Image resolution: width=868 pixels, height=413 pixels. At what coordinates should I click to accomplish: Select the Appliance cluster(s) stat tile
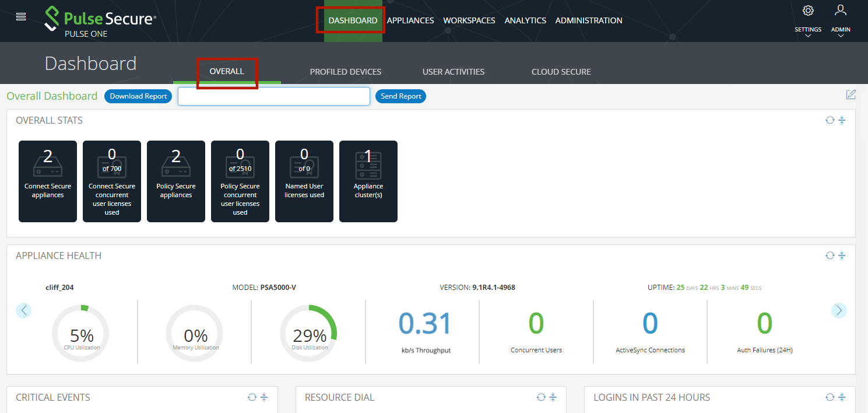368,181
